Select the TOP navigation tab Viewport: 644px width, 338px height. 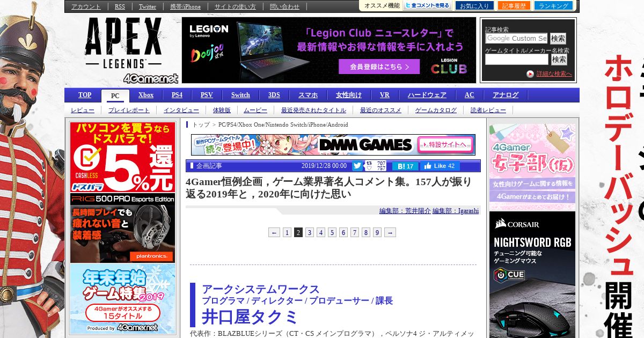(x=85, y=95)
